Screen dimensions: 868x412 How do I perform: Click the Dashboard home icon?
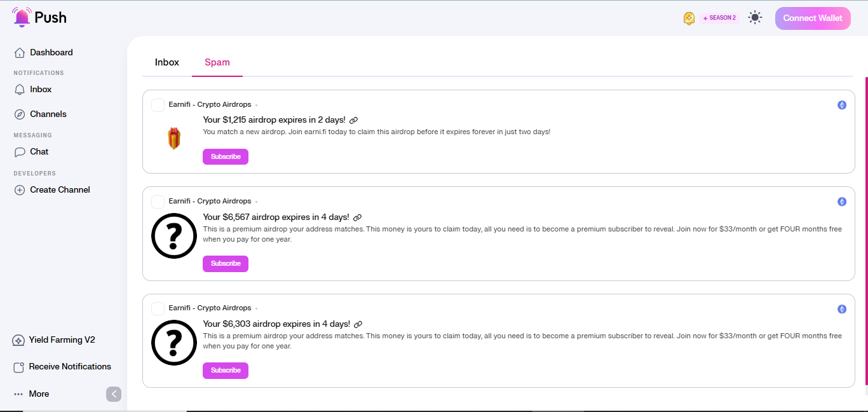(20, 53)
